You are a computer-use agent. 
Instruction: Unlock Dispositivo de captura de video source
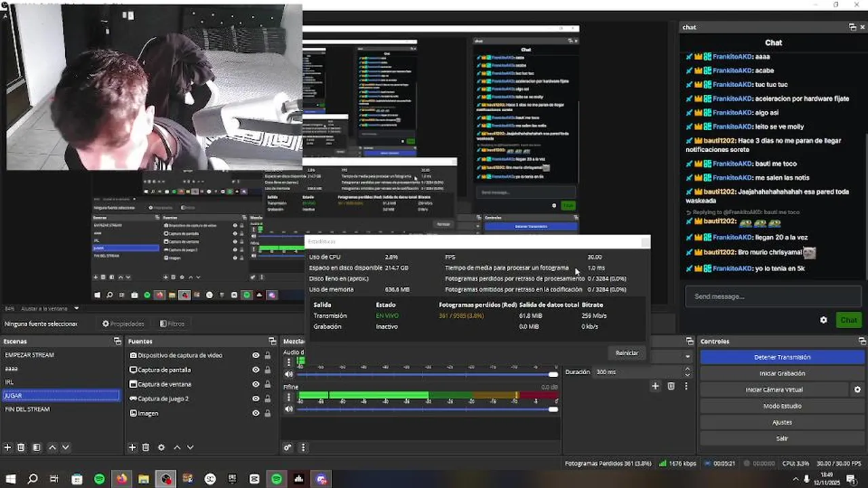pyautogui.click(x=268, y=355)
